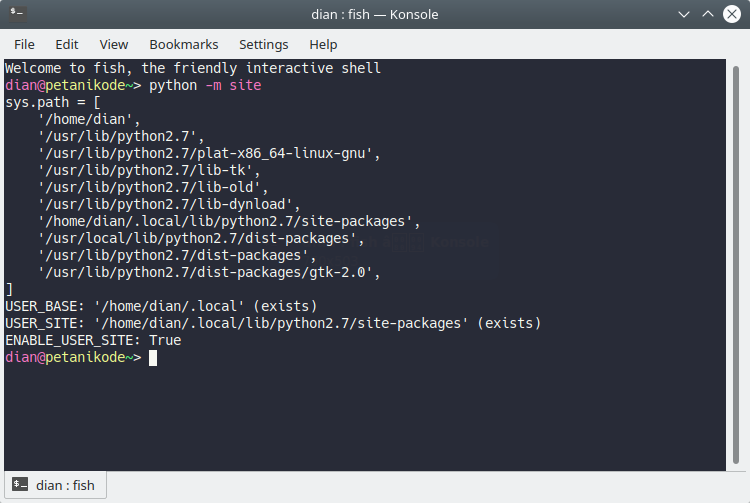
Task: Select the "dian : fish" tab label
Action: (65, 485)
